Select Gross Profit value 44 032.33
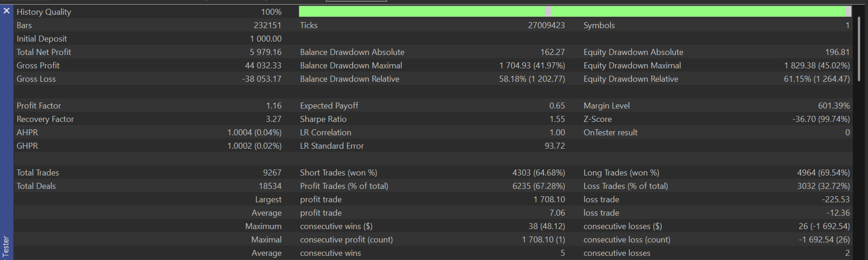The height and width of the screenshot is (260, 868). click(x=263, y=66)
